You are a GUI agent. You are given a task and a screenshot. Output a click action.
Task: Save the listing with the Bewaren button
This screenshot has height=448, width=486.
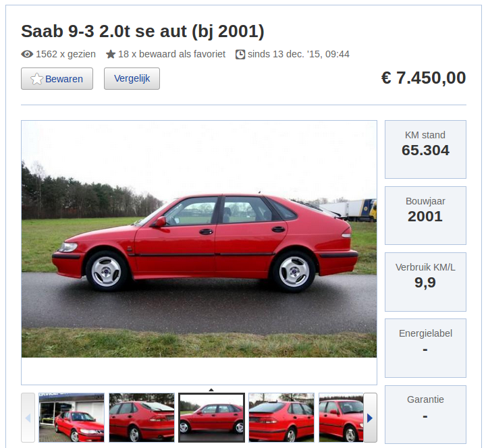57,79
